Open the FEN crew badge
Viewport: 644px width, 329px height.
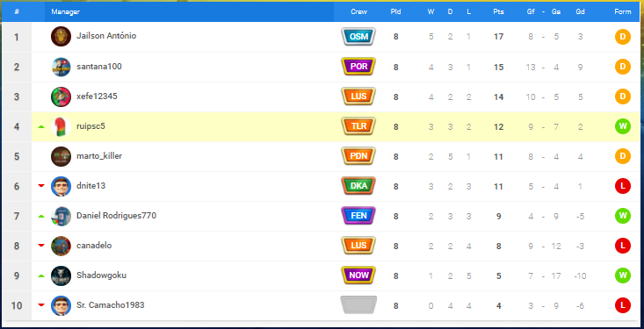(358, 216)
